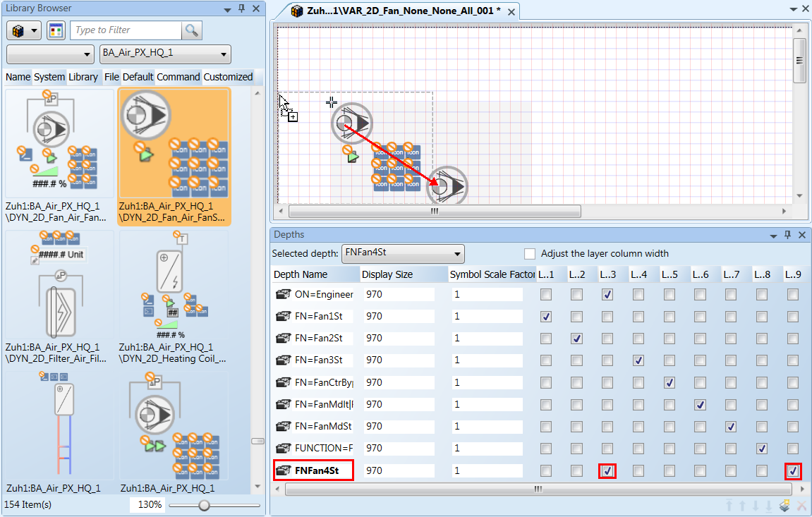This screenshot has height=517, width=812.
Task: Toggle the library view mode icon
Action: pos(56,30)
